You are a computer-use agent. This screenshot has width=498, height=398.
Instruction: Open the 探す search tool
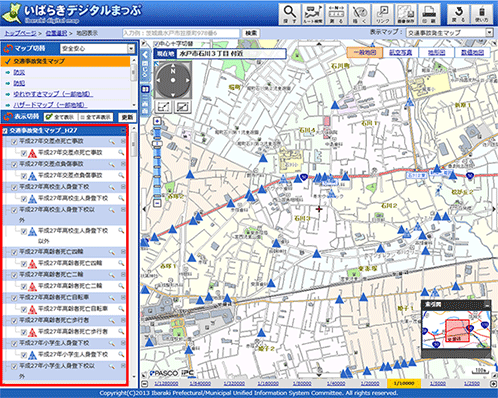[x=289, y=14]
